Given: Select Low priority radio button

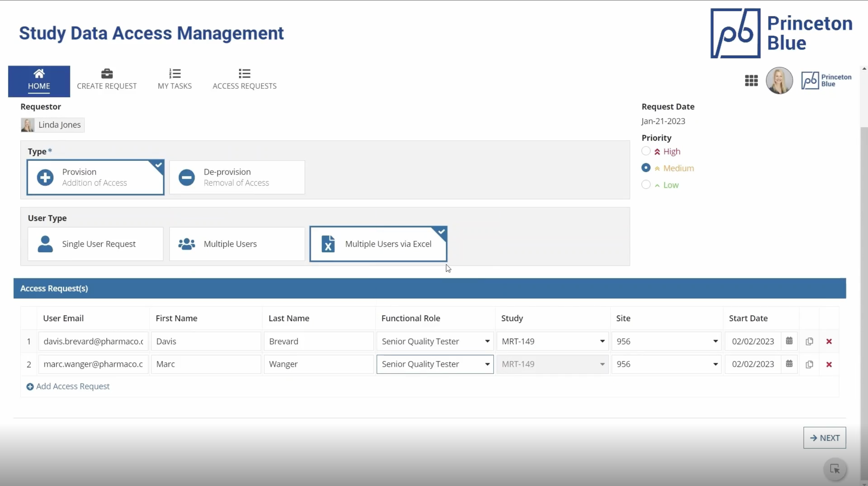Looking at the screenshot, I should pos(646,184).
